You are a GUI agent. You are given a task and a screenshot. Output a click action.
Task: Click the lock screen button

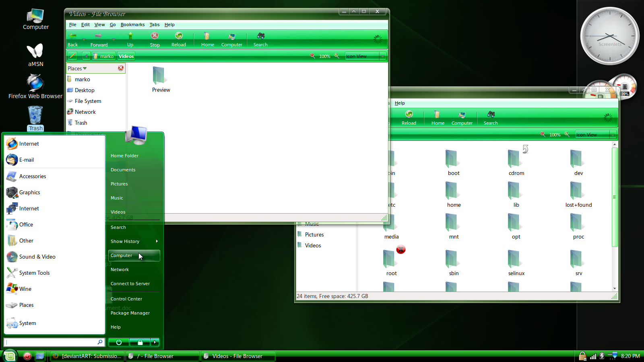click(140, 342)
